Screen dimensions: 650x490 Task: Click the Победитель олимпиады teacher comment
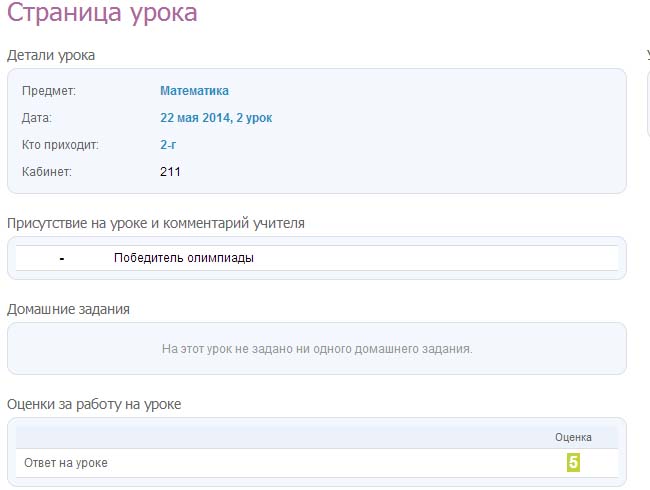tap(184, 258)
